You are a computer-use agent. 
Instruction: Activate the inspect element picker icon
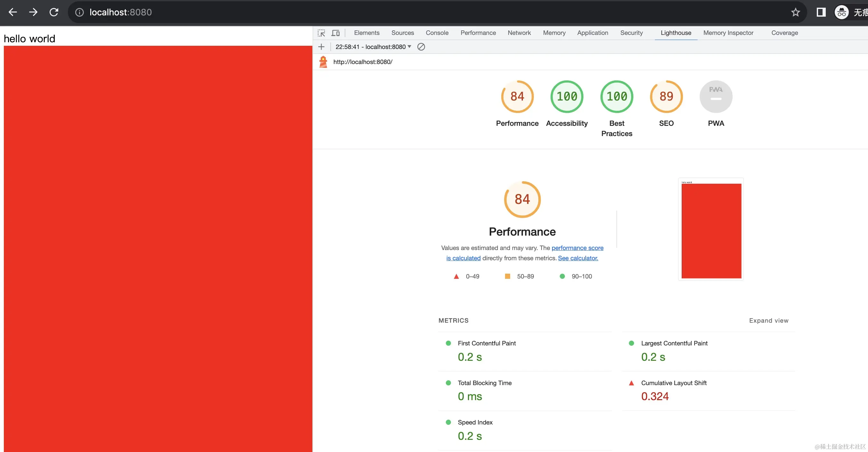point(321,33)
